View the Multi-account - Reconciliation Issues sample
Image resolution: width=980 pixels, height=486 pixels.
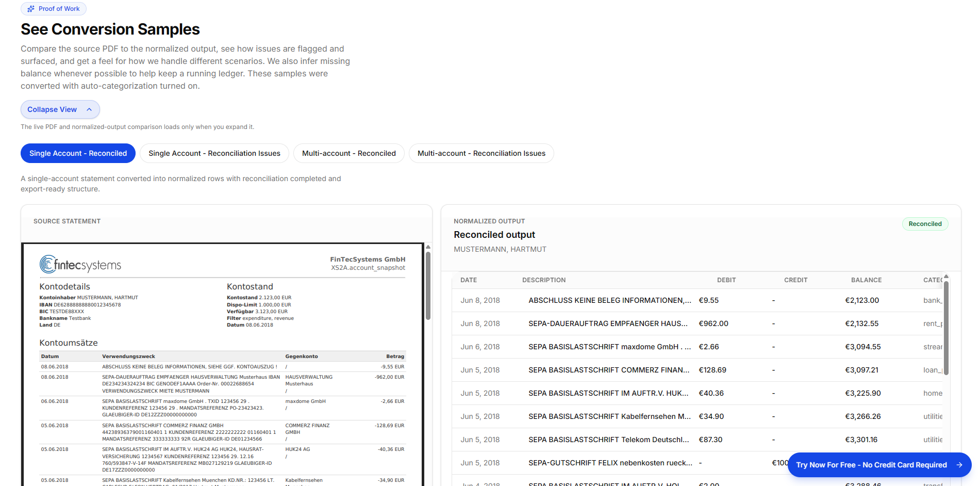pos(481,153)
